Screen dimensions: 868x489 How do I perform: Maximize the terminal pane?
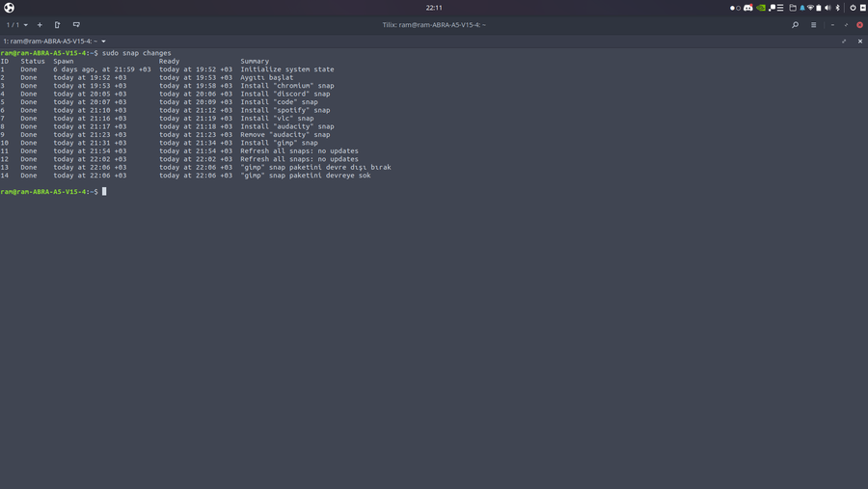pyautogui.click(x=844, y=41)
